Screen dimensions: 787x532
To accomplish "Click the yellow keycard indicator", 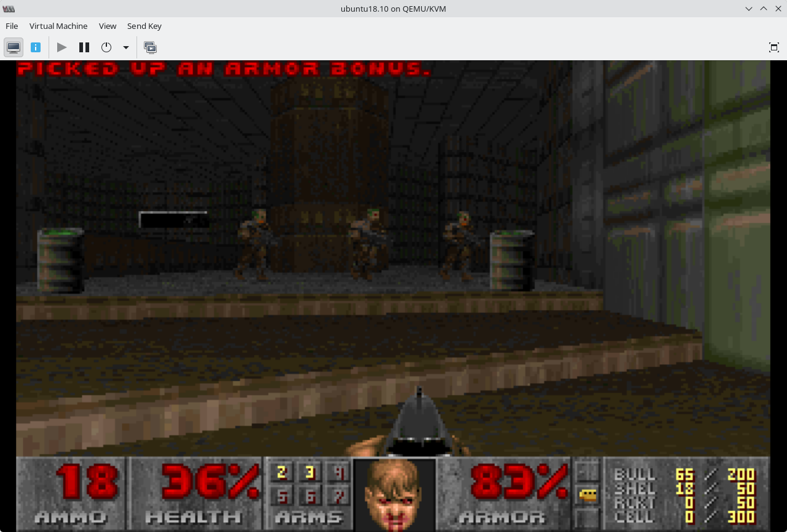I will coord(588,495).
